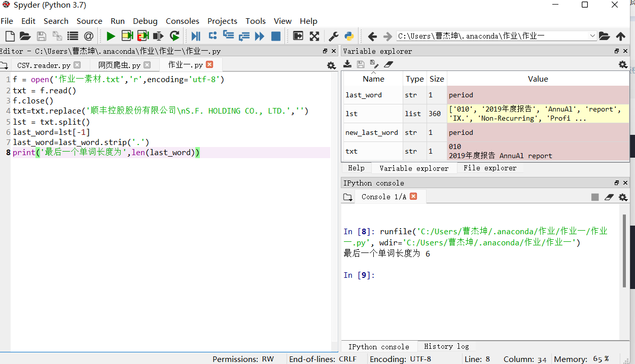
Task: Open the Projects menu
Action: click(222, 21)
